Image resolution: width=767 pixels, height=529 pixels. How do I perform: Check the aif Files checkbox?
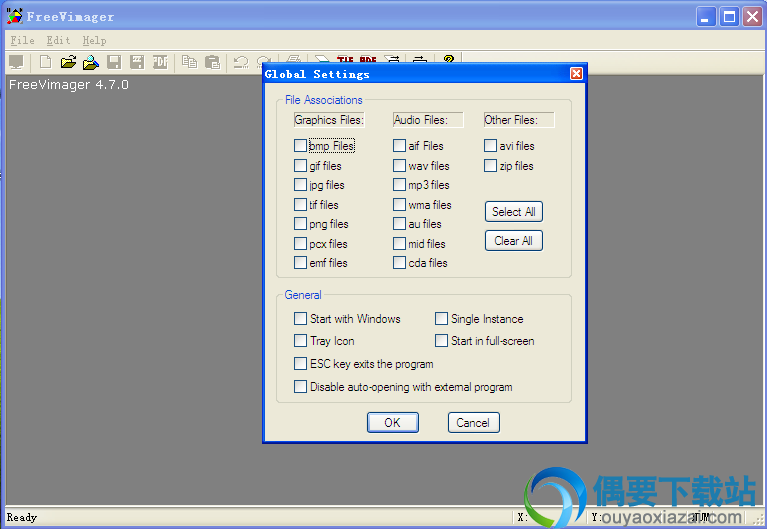click(399, 145)
